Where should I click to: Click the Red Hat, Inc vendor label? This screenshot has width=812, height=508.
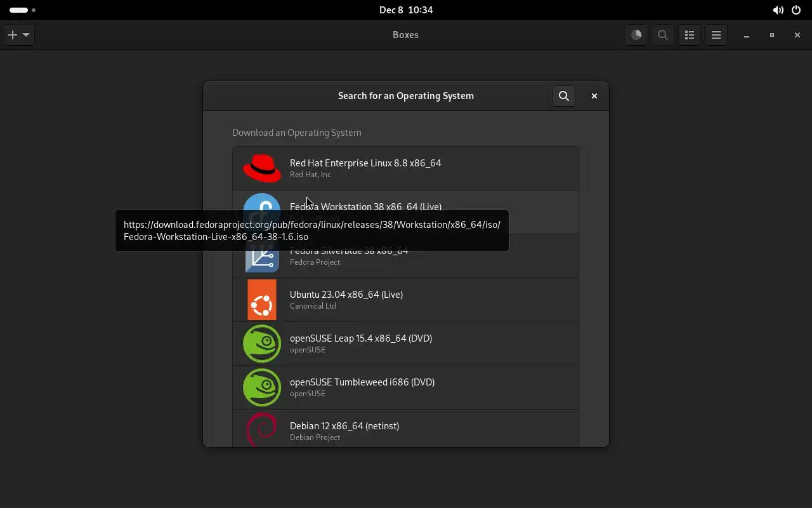pos(310,175)
